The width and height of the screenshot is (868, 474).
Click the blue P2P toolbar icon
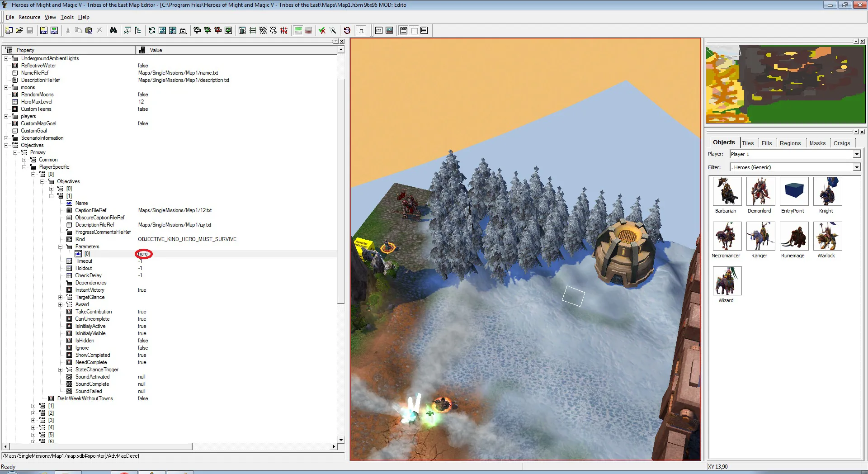pyautogui.click(x=44, y=30)
